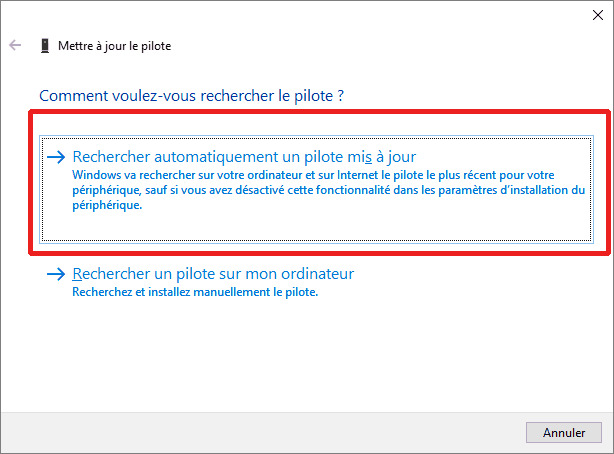614x454 pixels.
Task: Choose Rechercher automatiquement un pilote mis à jour
Action: pos(244,157)
